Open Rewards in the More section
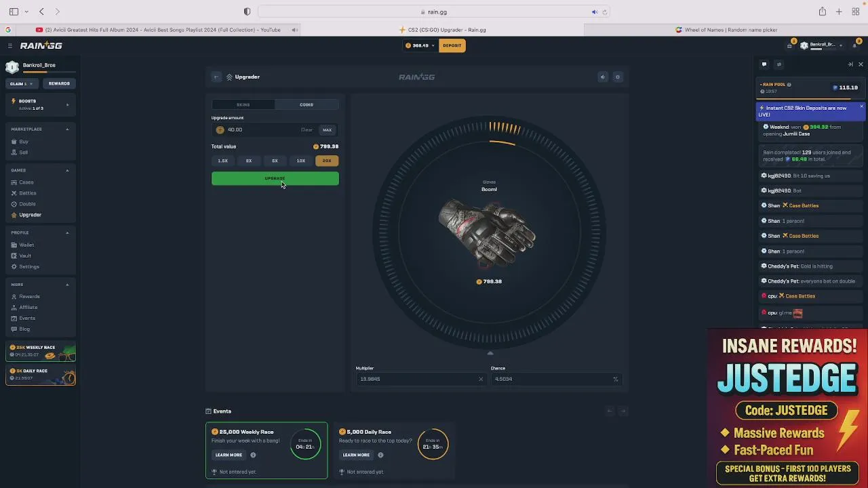The width and height of the screenshot is (868, 488). [28, 296]
